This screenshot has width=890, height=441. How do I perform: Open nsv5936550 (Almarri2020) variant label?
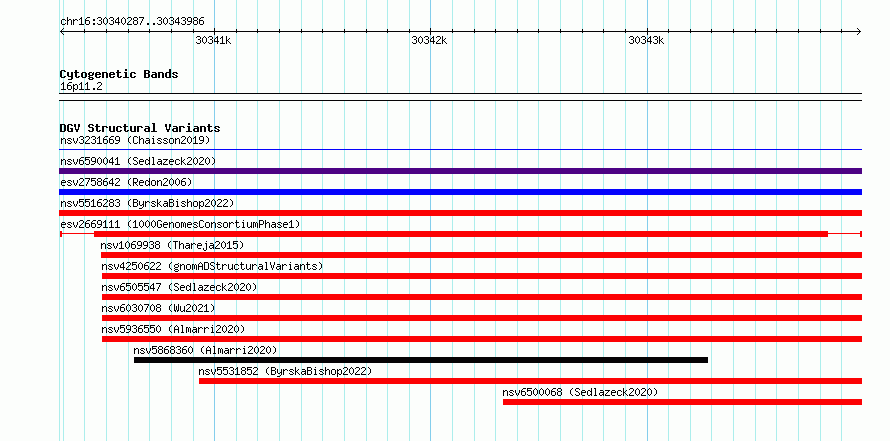pos(173,329)
